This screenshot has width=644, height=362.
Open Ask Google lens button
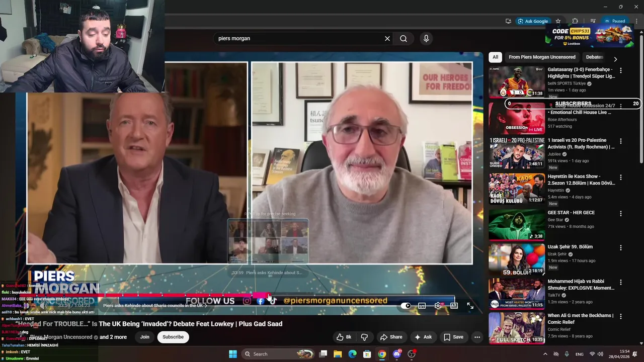pyautogui.click(x=533, y=21)
